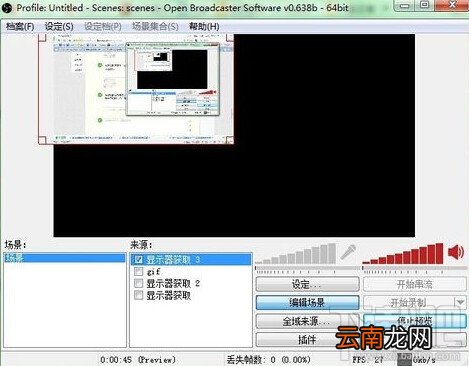The height and width of the screenshot is (366, 469).
Task: Adjust the red desktop volume meter
Action: coord(403,254)
